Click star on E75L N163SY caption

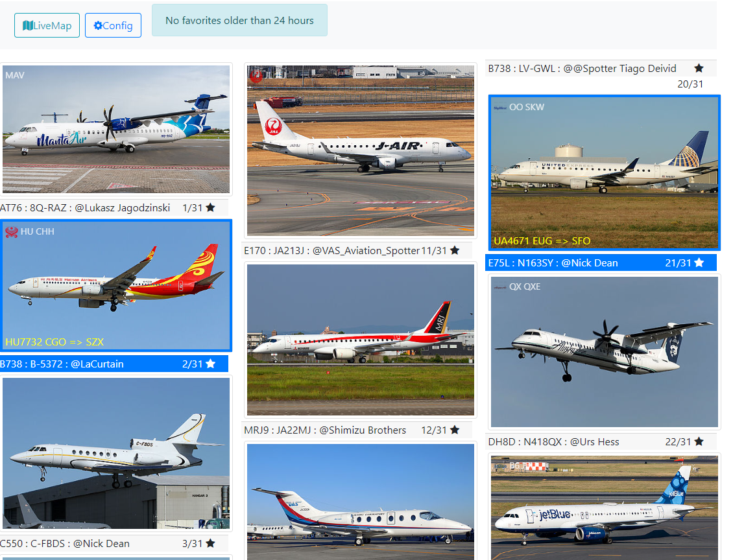click(699, 262)
